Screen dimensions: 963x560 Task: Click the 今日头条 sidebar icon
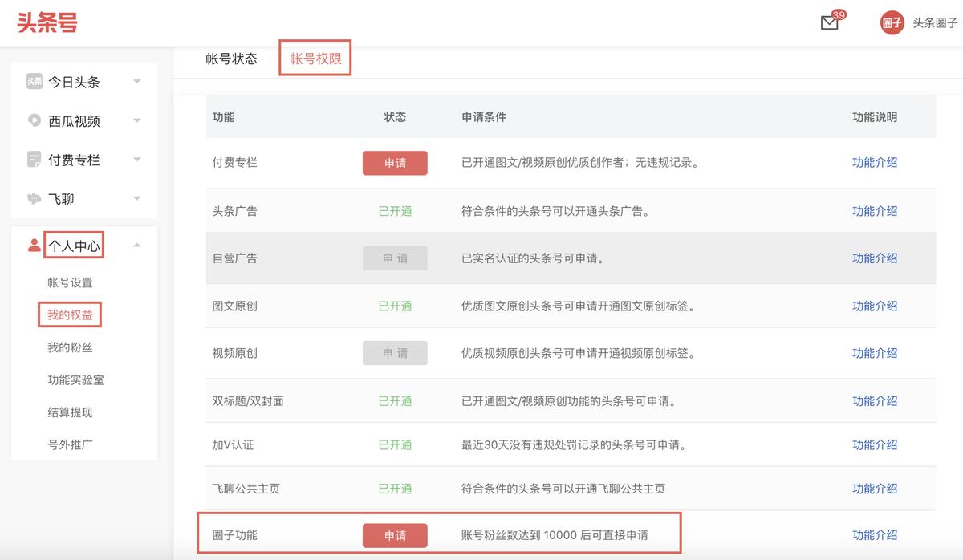(32, 82)
